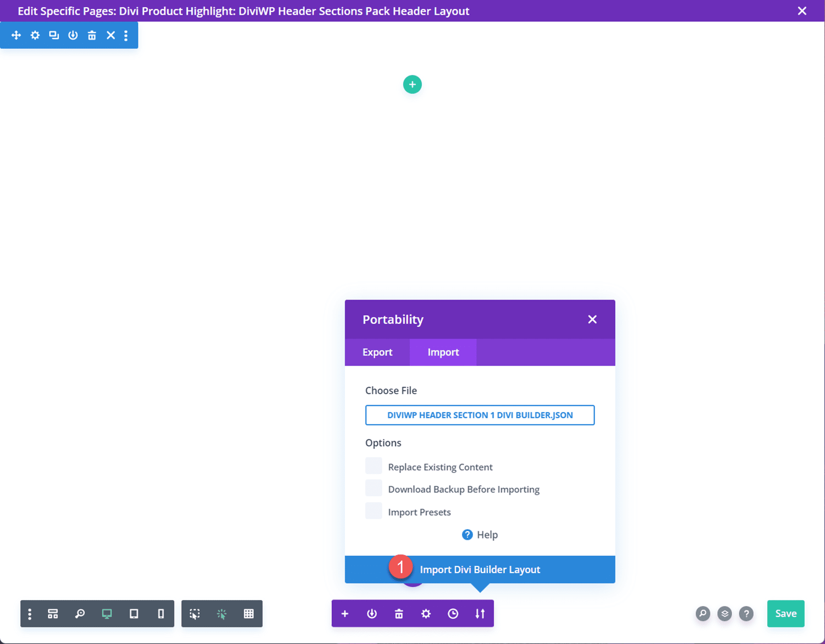Enable Replace Existing Content

click(x=374, y=466)
